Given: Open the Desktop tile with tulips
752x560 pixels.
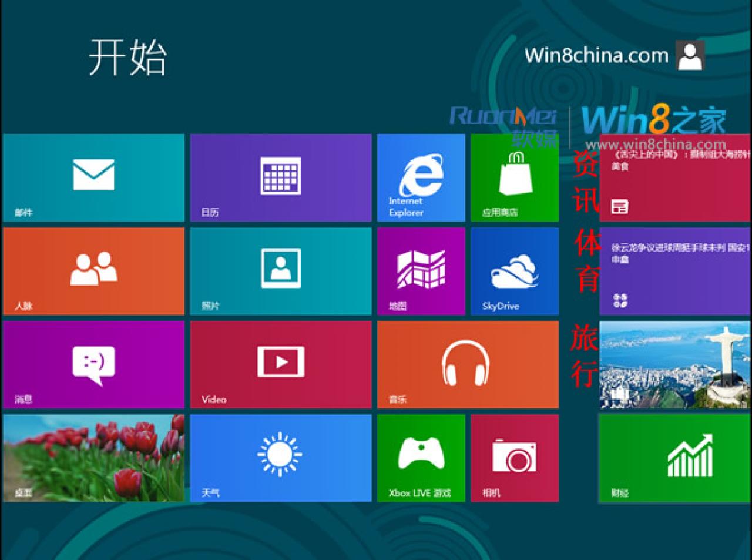Looking at the screenshot, I should (x=93, y=458).
